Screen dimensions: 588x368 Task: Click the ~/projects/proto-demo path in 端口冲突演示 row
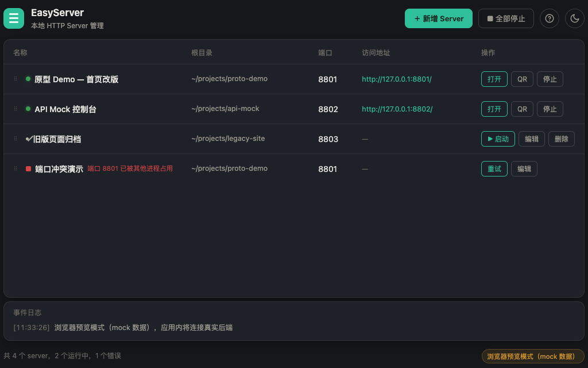(230, 168)
